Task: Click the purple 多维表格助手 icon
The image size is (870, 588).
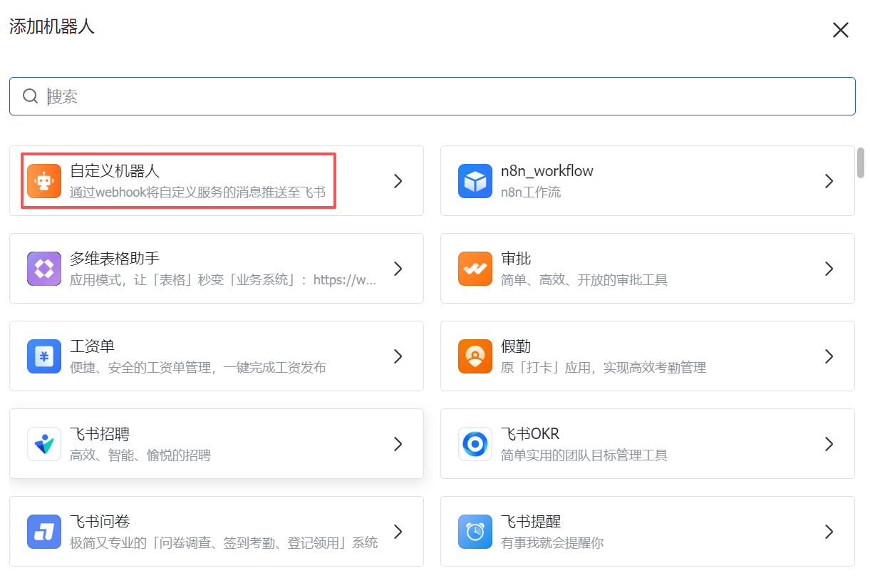Action: [x=44, y=269]
